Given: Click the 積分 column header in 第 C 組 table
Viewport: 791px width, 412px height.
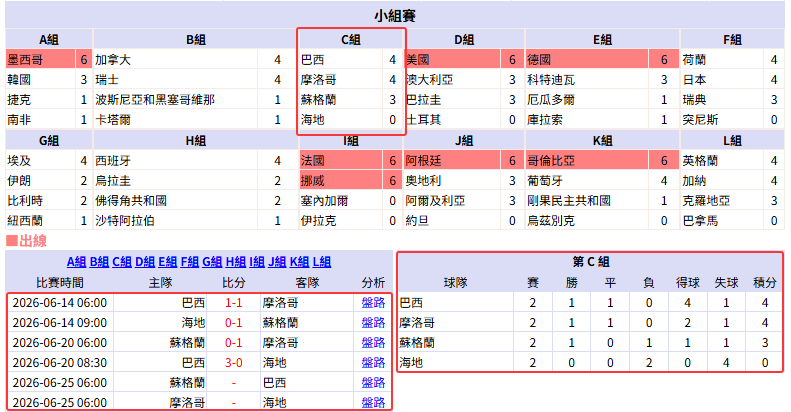Looking at the screenshot, I should 765,283.
